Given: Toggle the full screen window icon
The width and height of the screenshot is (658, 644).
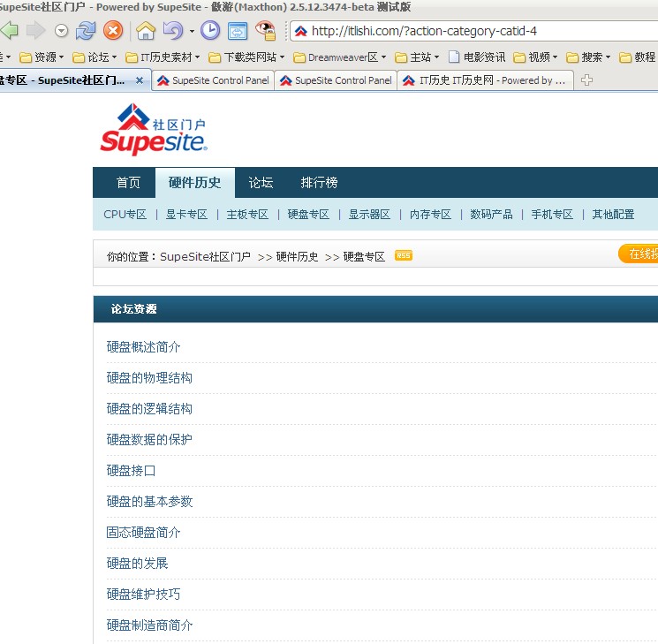Looking at the screenshot, I should coord(238,31).
